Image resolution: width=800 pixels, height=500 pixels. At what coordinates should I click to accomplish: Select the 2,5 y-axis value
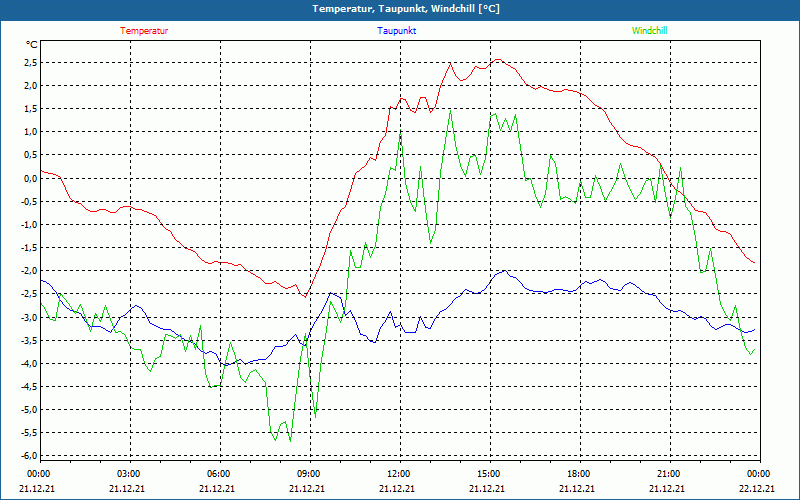30,63
